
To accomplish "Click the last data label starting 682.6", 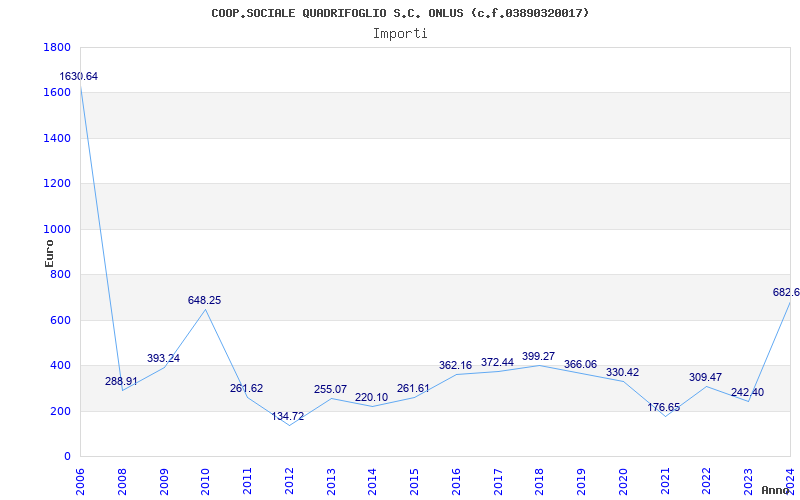I will [786, 292].
